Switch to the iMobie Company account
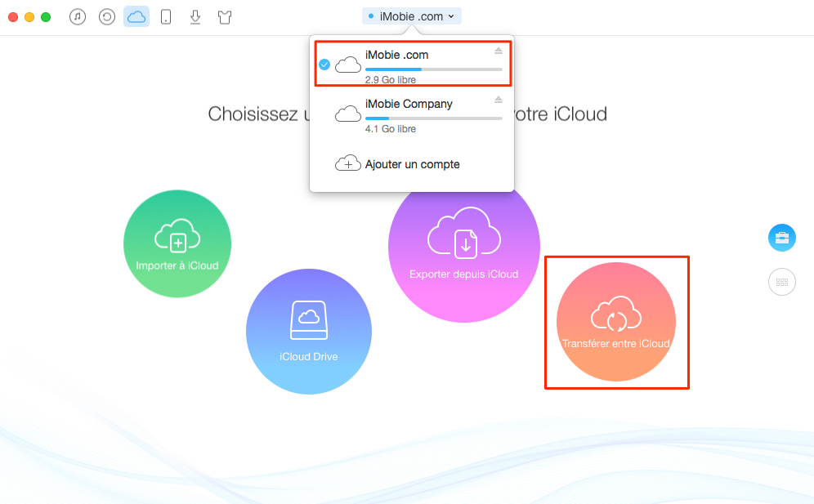814x504 pixels. (414, 114)
